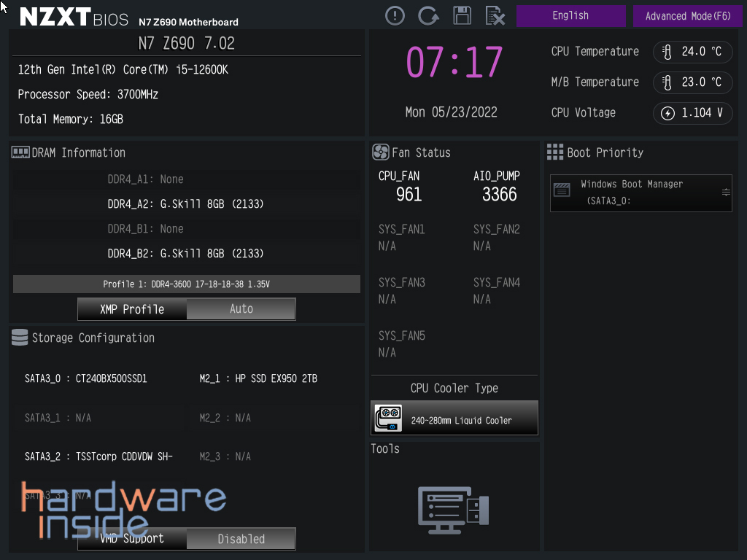Open the English language dropdown
This screenshot has width=747, height=560.
[570, 15]
